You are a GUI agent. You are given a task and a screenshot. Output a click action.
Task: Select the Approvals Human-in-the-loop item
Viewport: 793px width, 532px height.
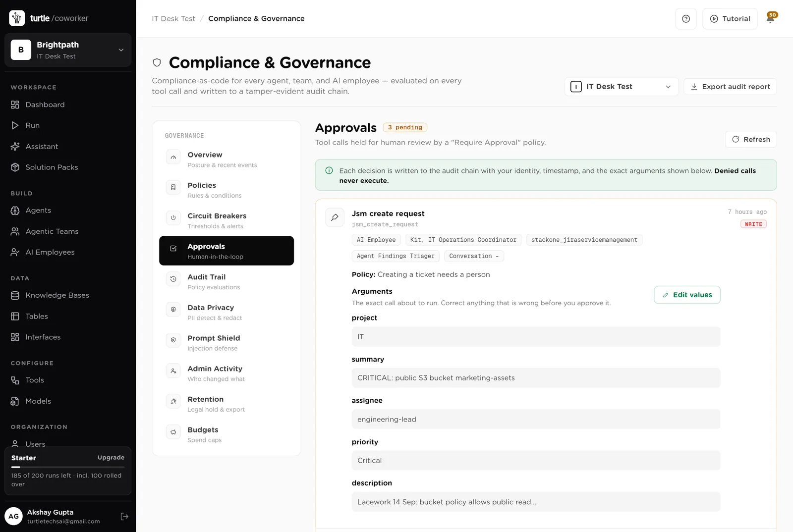point(227,251)
